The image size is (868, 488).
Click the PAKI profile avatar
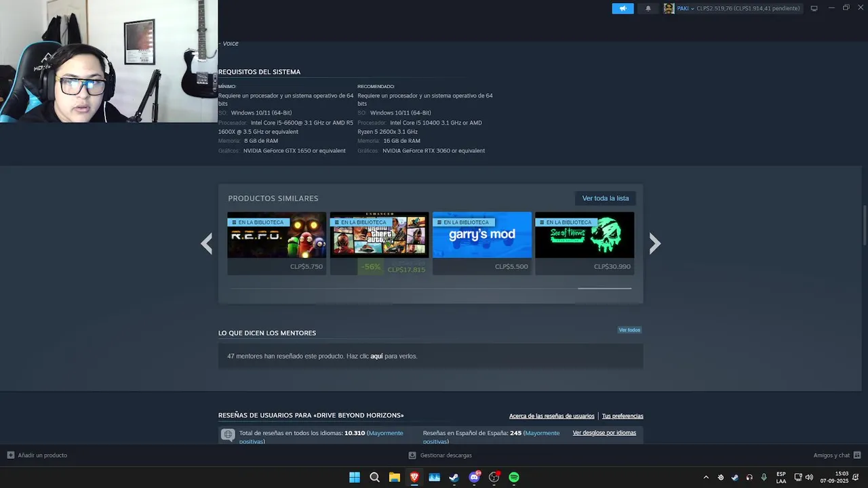click(x=669, y=8)
